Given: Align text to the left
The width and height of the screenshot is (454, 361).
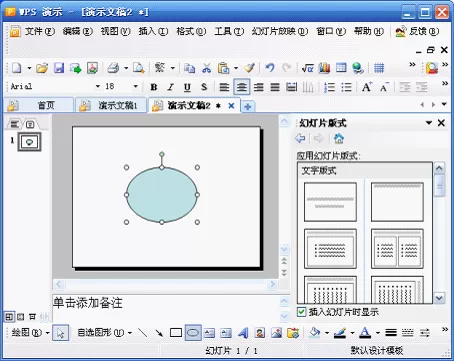Looking at the screenshot, I should [x=224, y=87].
